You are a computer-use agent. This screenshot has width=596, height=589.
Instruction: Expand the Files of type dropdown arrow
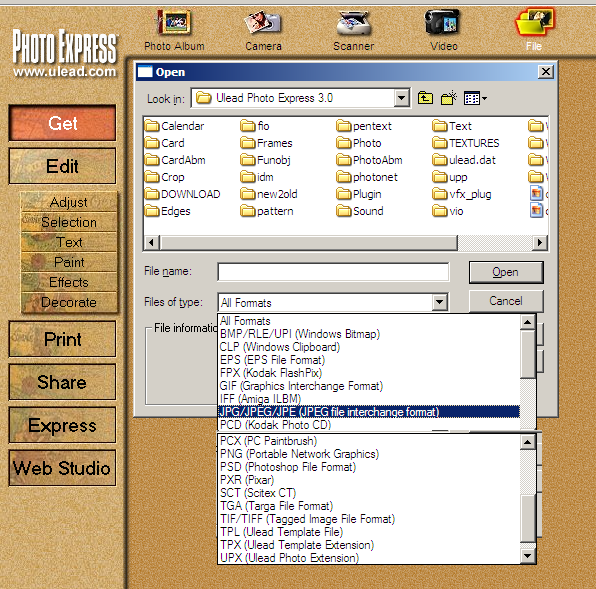click(x=439, y=302)
